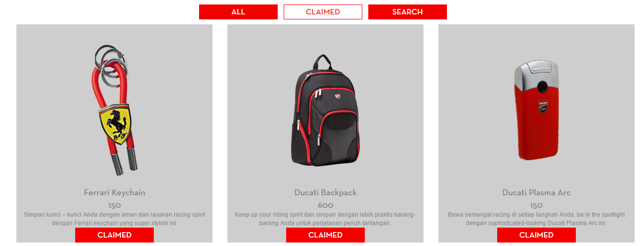
Task: Click the 600 points under Ducati Backpack
Action: 325,205
